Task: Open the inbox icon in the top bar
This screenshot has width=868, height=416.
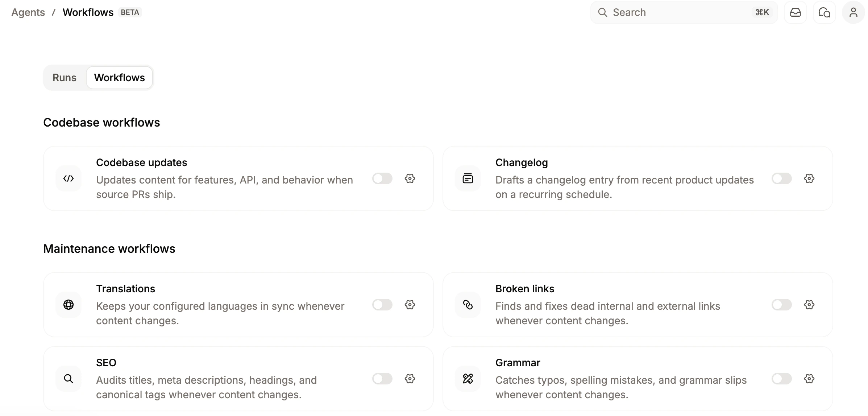Action: point(796,12)
